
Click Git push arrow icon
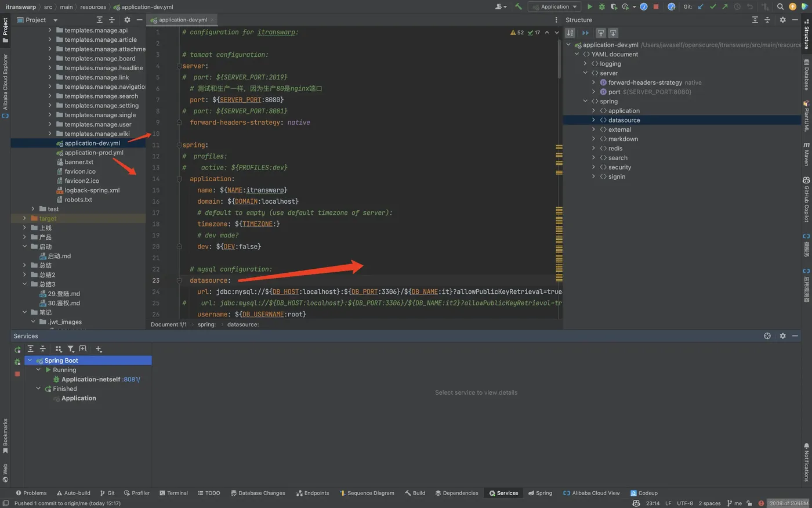pyautogui.click(x=725, y=7)
